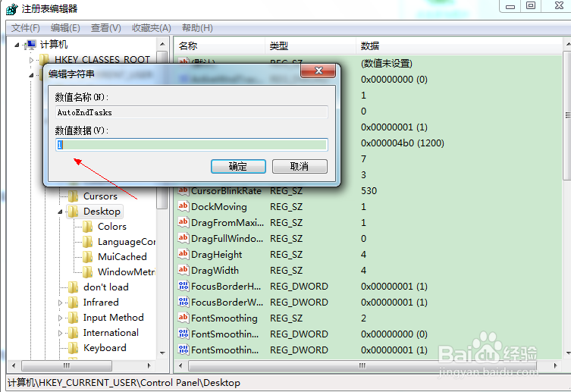Click the data value 530
This screenshot has width=571, height=392.
click(369, 191)
